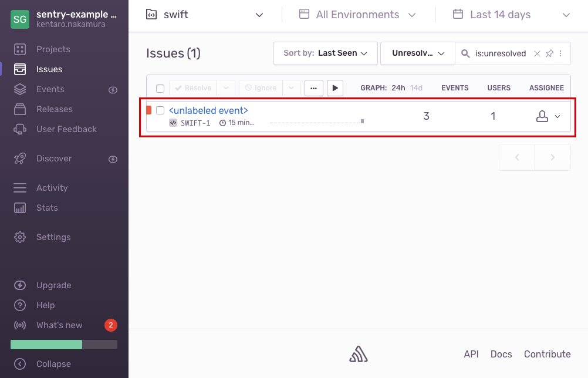
Task: Click the Resolve button
Action: [x=193, y=88]
